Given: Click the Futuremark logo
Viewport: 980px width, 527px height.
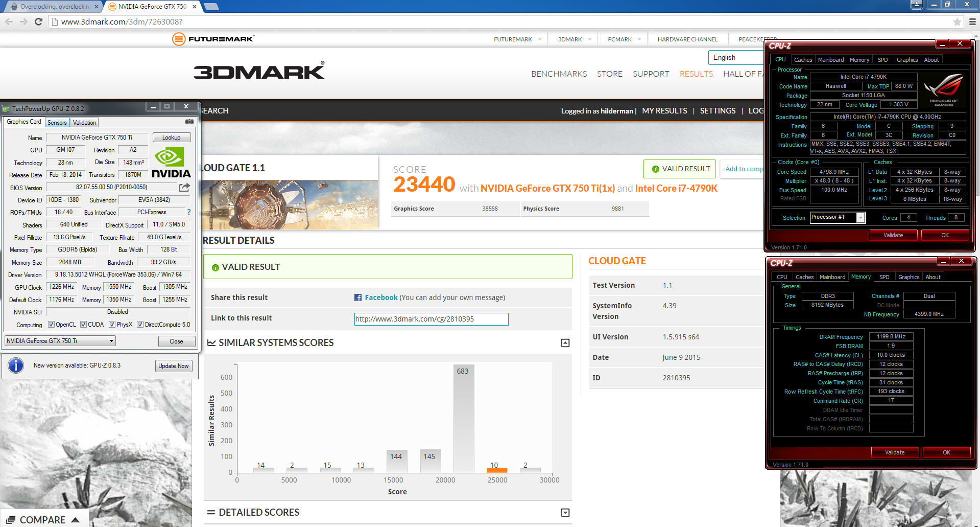Looking at the screenshot, I should (x=213, y=39).
